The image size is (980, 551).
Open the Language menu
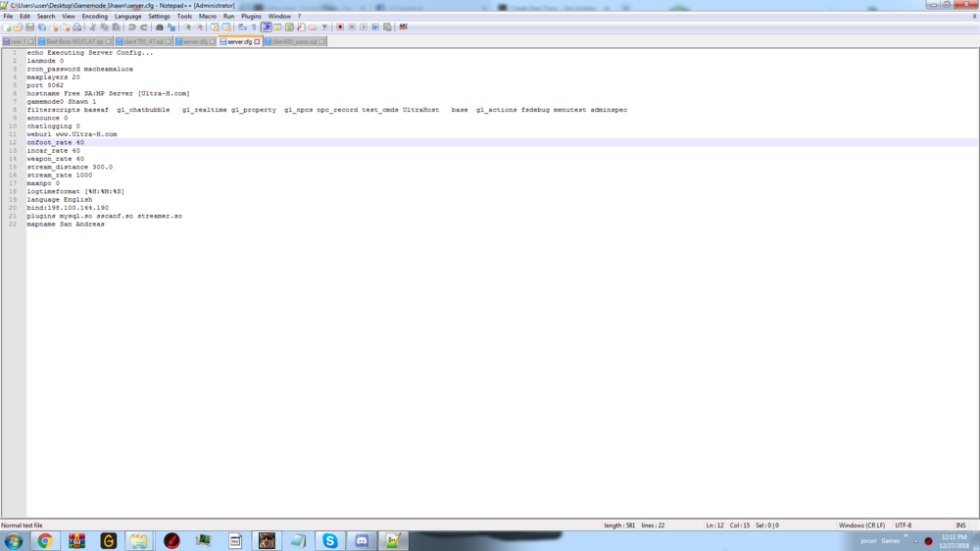[x=127, y=17]
